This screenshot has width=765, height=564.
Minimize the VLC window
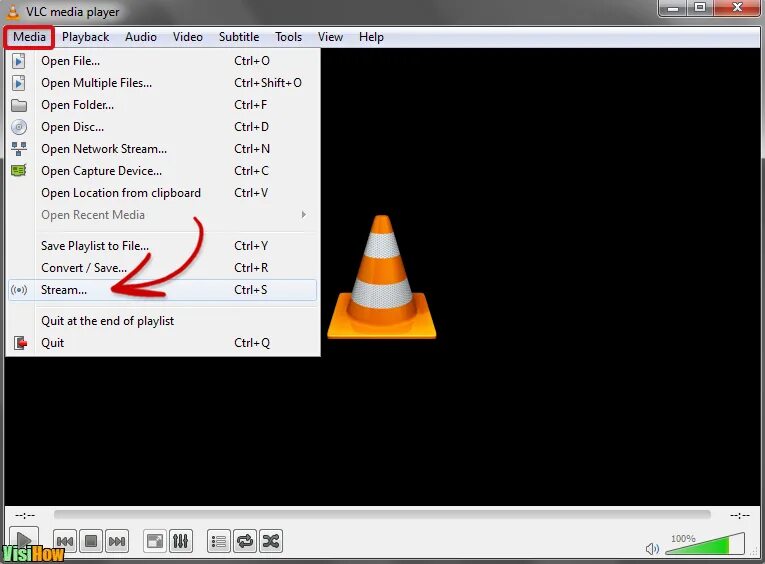click(x=673, y=8)
